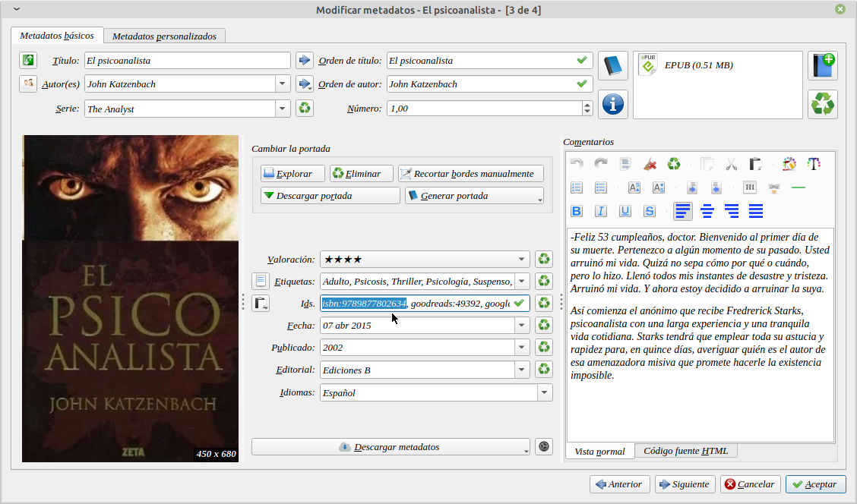Open the manage authors editor icon
The width and height of the screenshot is (857, 504).
coord(28,83)
